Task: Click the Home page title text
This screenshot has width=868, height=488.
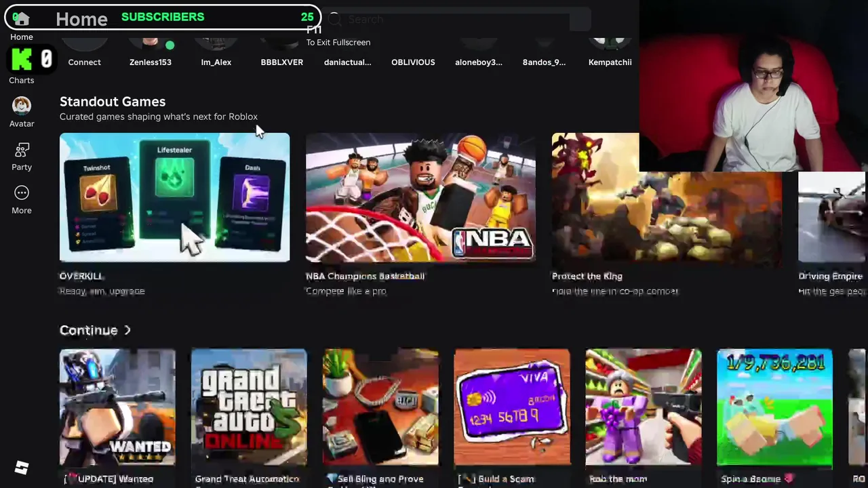Action: pos(81,19)
